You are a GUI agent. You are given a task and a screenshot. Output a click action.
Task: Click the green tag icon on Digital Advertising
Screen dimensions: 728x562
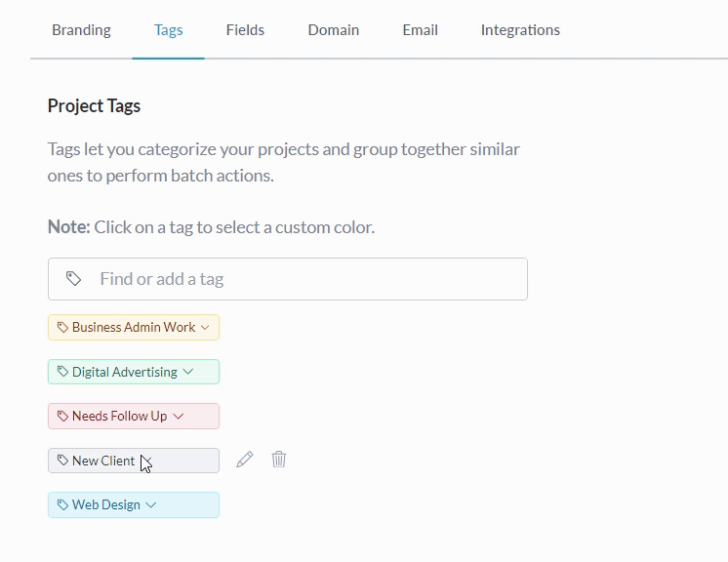(x=62, y=372)
